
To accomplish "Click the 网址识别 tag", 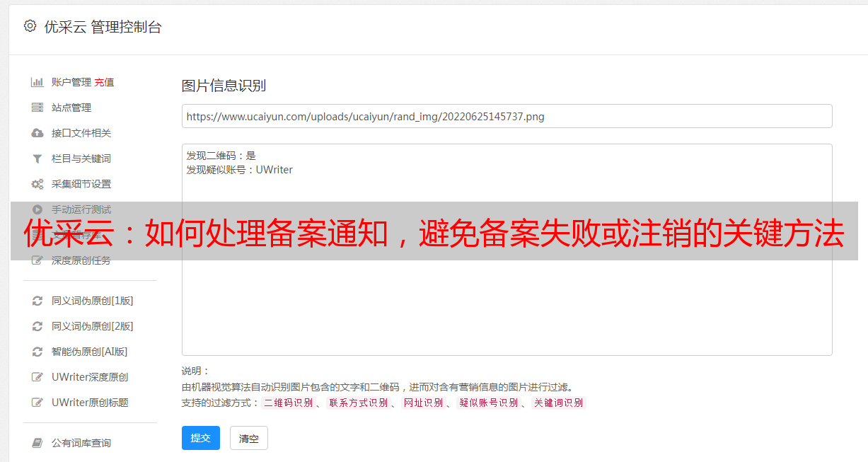I will coord(423,403).
